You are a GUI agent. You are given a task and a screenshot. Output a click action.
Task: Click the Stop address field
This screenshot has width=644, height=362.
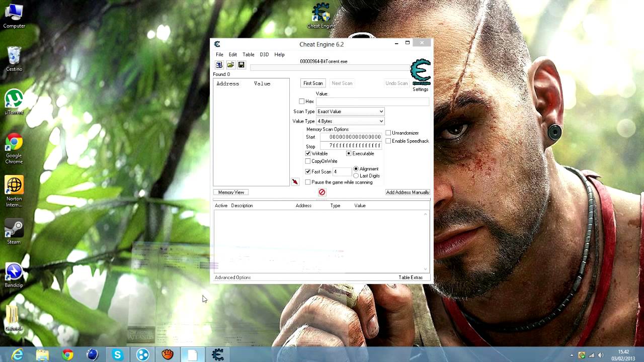[x=351, y=146]
